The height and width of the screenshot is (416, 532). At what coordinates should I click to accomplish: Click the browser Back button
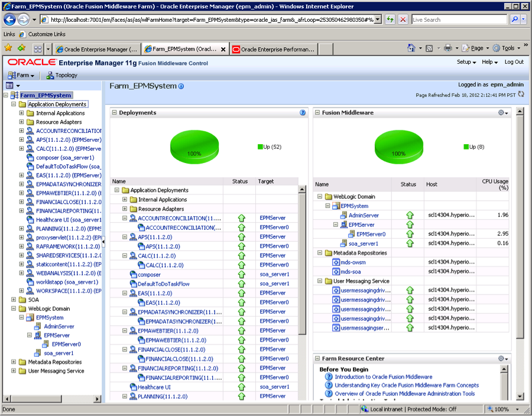pos(9,19)
